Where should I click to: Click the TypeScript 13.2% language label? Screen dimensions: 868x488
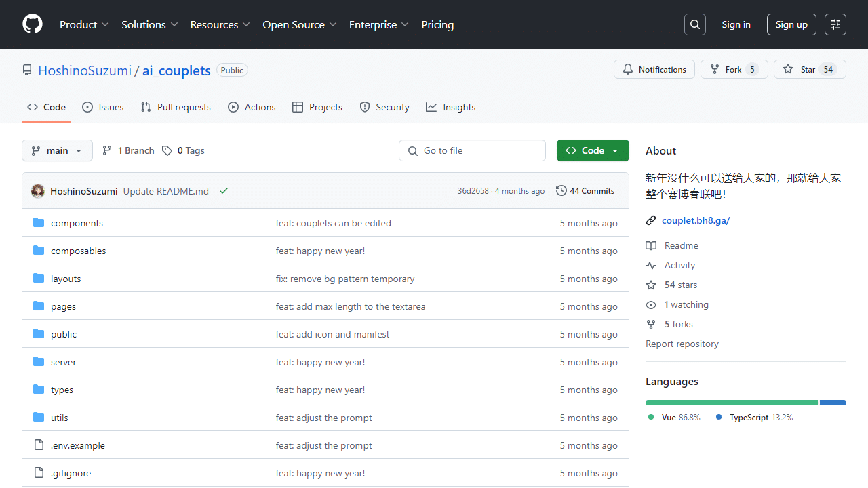754,418
